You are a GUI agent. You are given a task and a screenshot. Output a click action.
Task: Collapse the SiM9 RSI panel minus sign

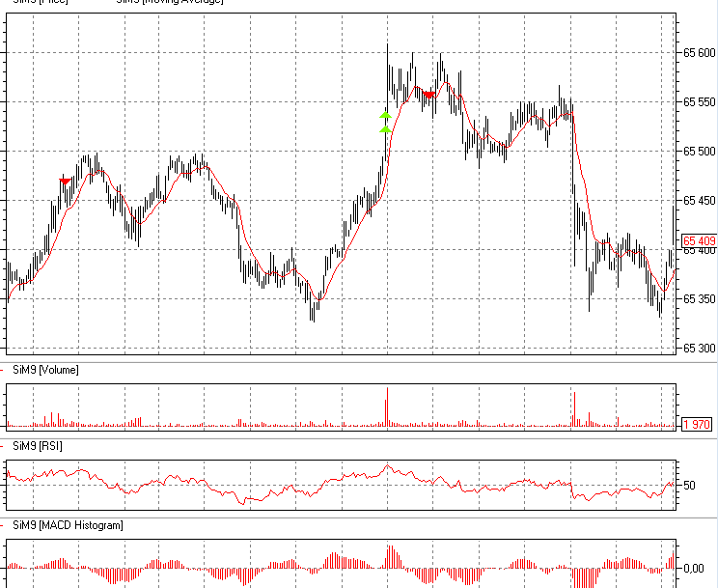(4, 447)
